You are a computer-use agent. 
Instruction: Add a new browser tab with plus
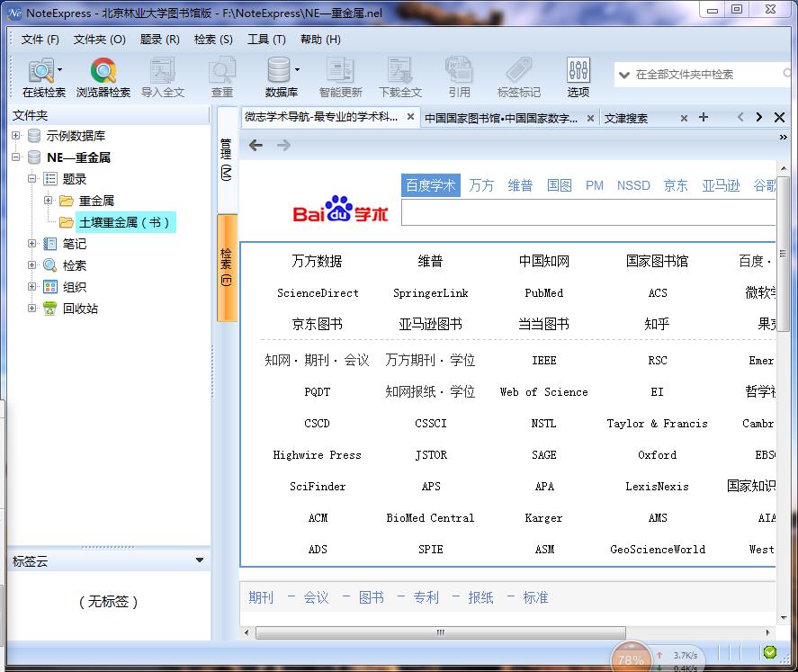(704, 118)
